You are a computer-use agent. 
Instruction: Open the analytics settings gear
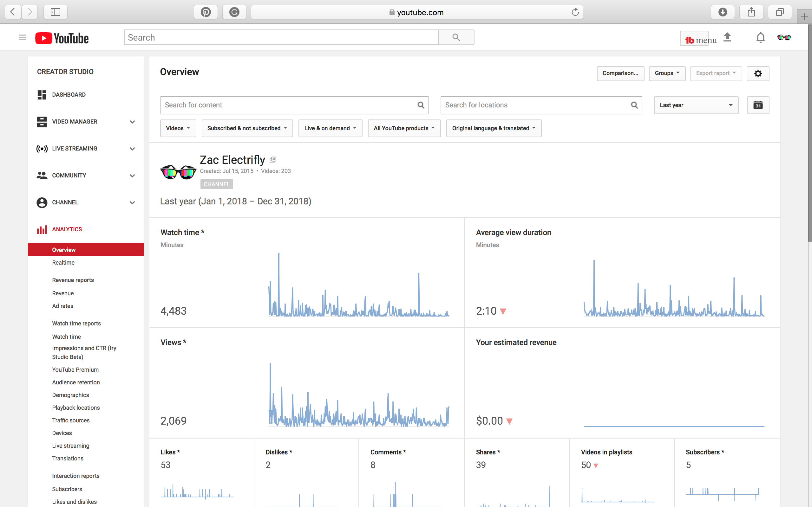tap(758, 74)
